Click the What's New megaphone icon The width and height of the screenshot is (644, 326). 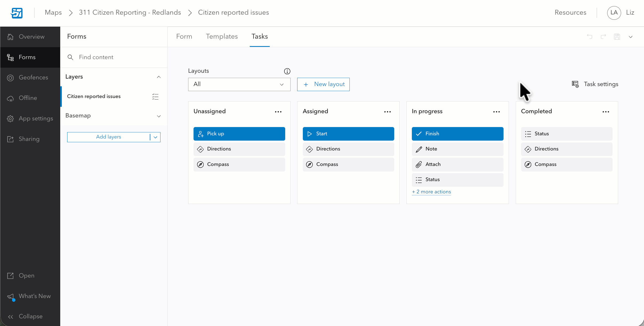coord(10,296)
